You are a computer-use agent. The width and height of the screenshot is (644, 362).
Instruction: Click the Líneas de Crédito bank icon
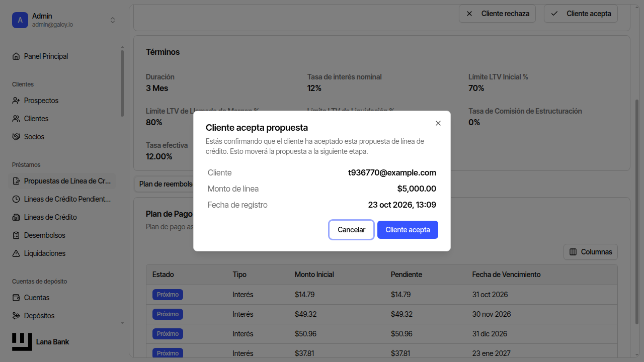point(16,217)
